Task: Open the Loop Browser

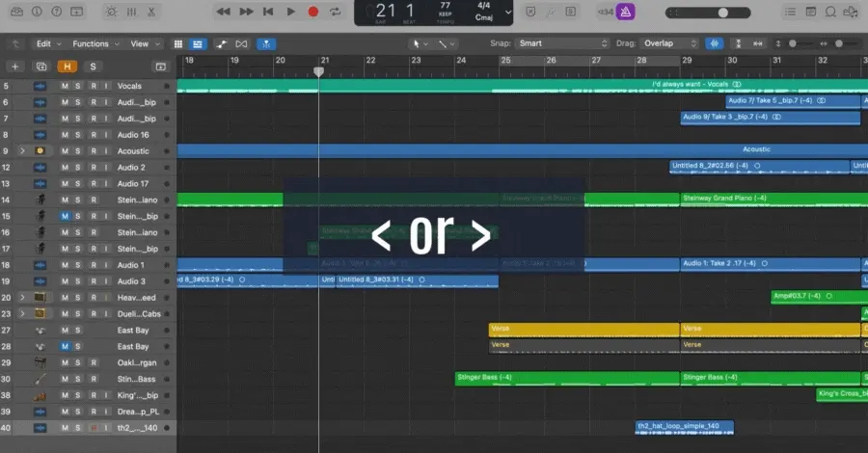Action: coord(830,12)
